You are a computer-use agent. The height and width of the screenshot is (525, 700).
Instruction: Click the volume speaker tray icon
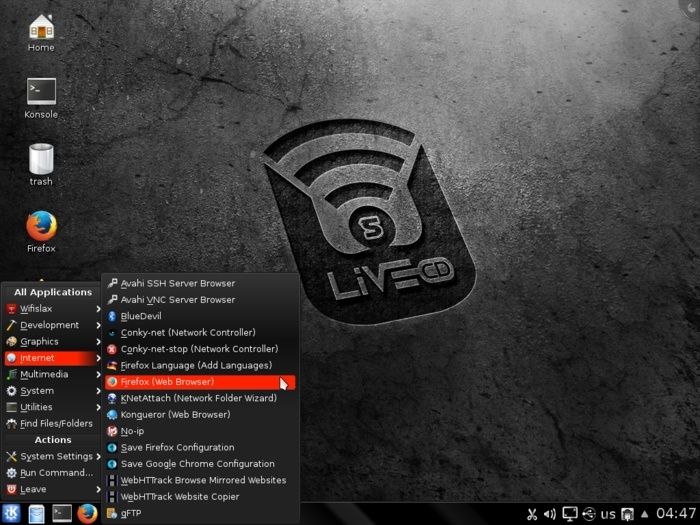550,514
